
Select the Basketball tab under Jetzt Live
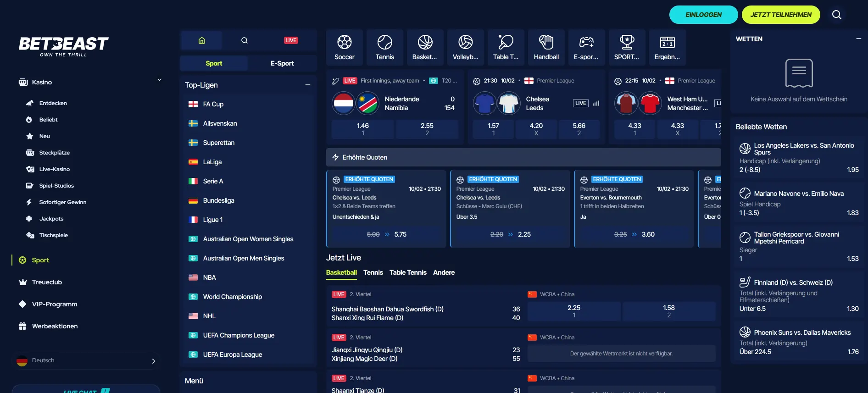pyautogui.click(x=341, y=272)
